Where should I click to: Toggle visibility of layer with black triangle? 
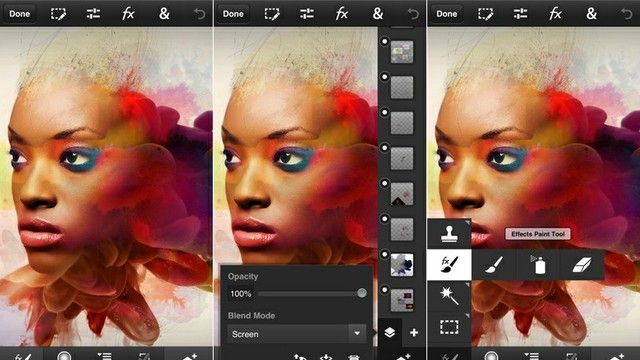click(x=384, y=183)
